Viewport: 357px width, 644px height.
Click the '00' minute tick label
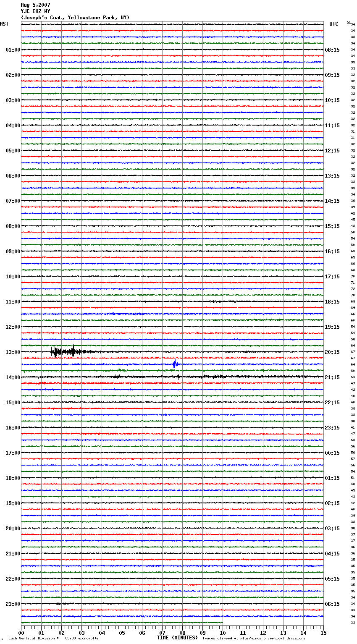click(21, 633)
